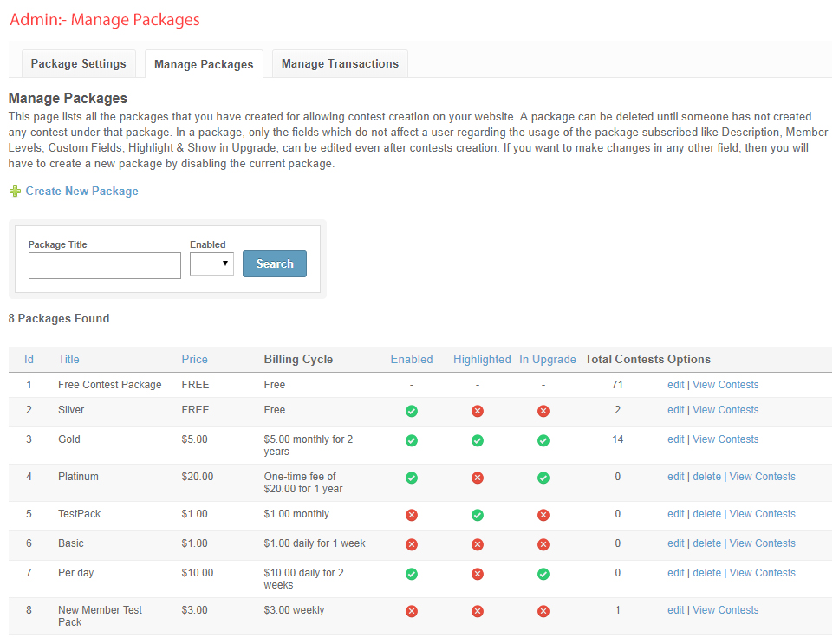
Task: Click the green plus Create New Package icon
Action: pyautogui.click(x=15, y=192)
